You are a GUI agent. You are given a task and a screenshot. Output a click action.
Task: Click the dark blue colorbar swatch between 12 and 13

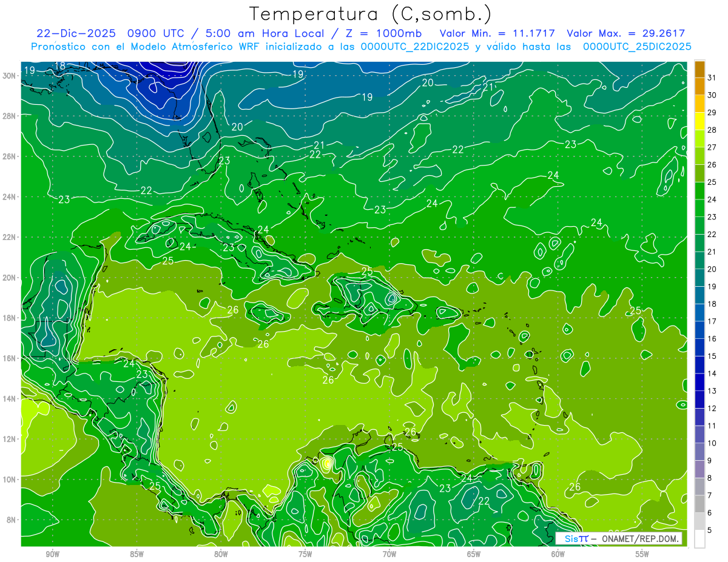click(x=699, y=400)
